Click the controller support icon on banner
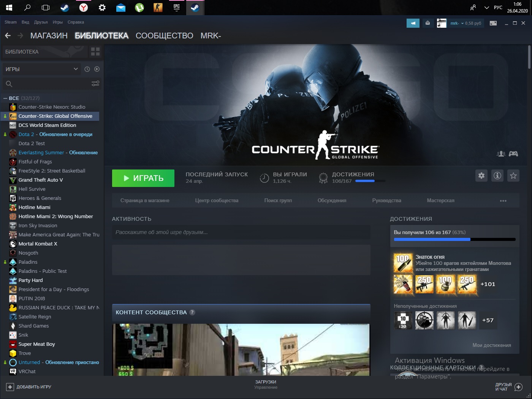 click(513, 154)
